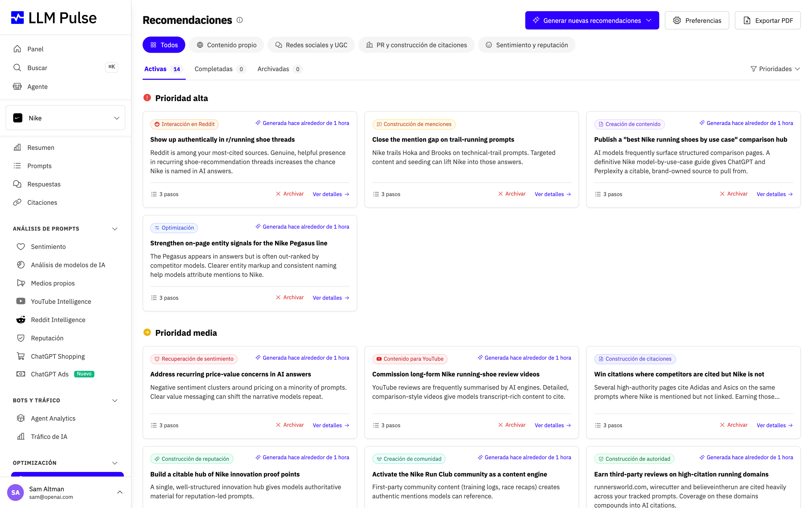Click the SA user avatar

pos(15,493)
